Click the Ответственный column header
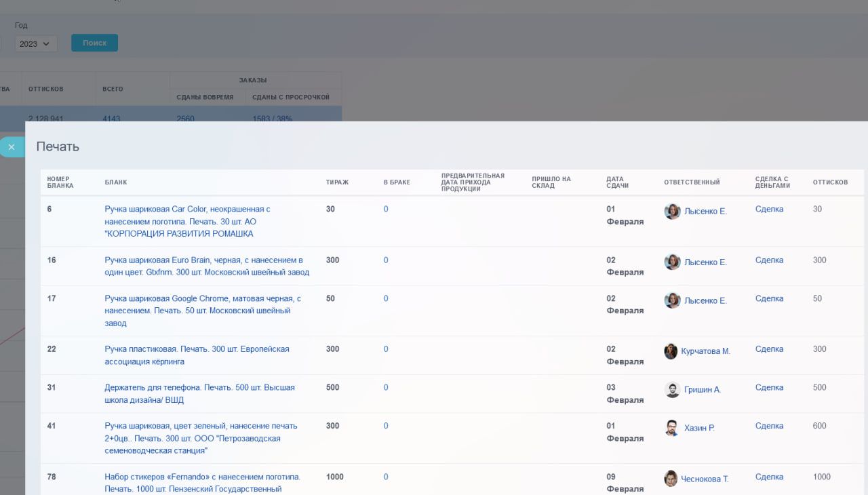Viewport: 868px width, 495px height. pyautogui.click(x=692, y=182)
